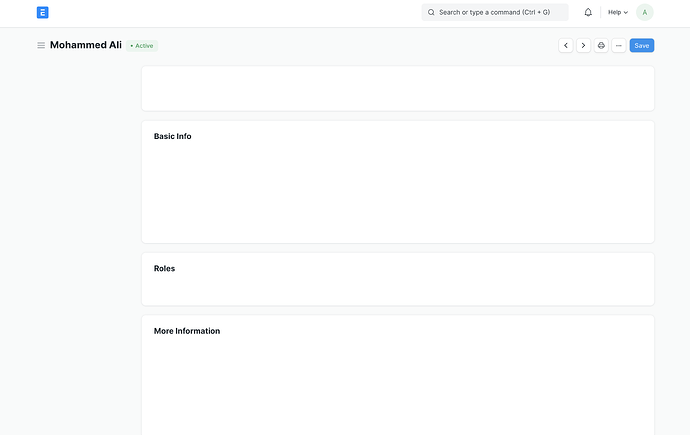Open the notifications bell

[588, 13]
